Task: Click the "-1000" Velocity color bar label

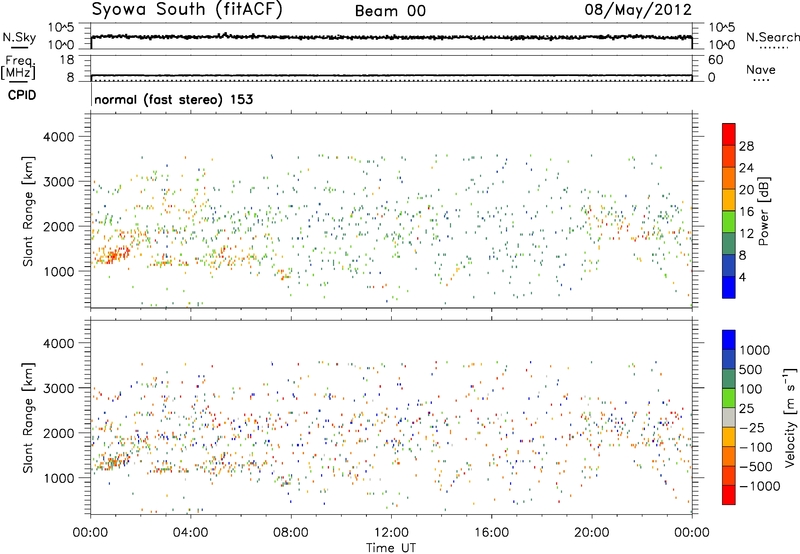Action: tap(759, 486)
